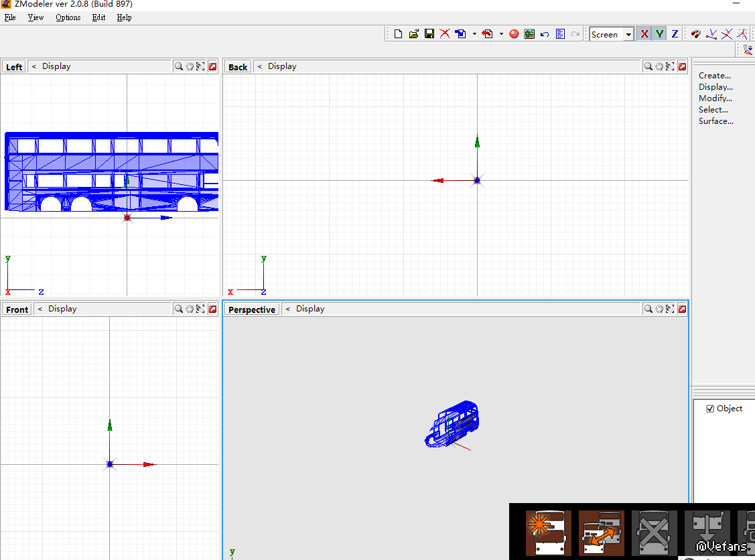Click the New file icon in toolbar
The image size is (755, 560).
tap(398, 34)
